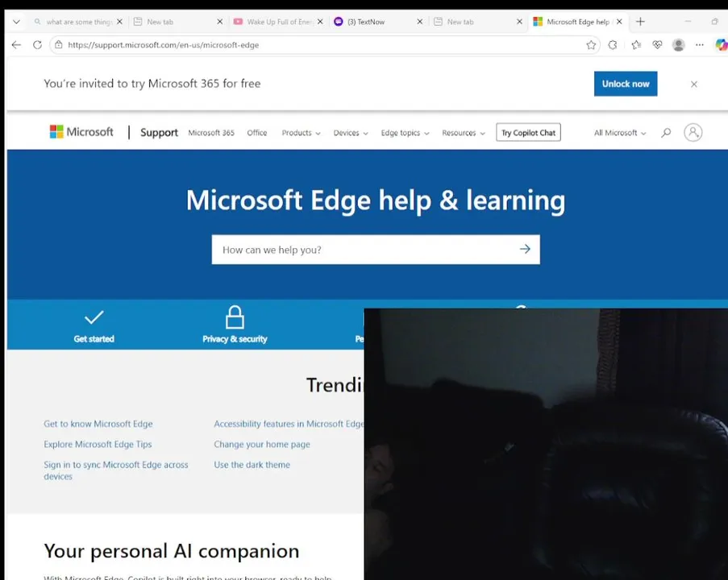Dismiss the Microsoft 365 banner
Viewport: 728px width, 580px height.
(x=693, y=84)
